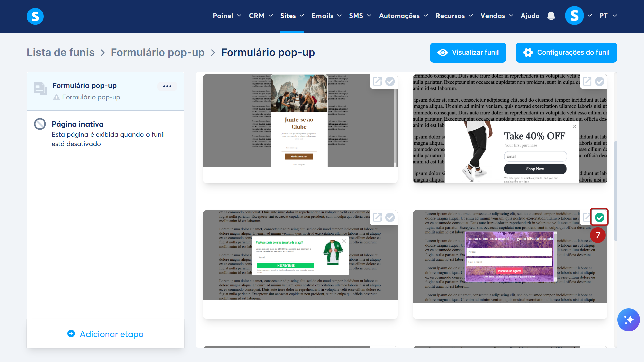The width and height of the screenshot is (644, 362).
Task: Open the Junte se ao Clube template preview icon
Action: [x=377, y=81]
